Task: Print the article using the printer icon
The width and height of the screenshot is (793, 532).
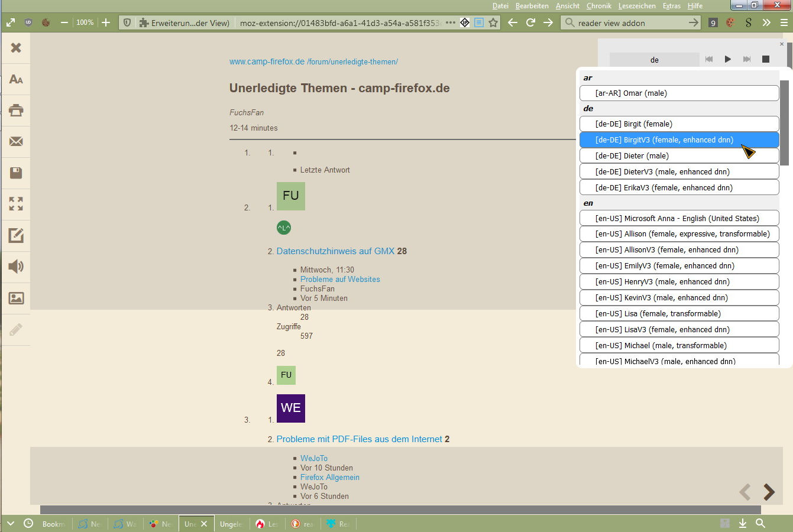Action: coord(16,111)
